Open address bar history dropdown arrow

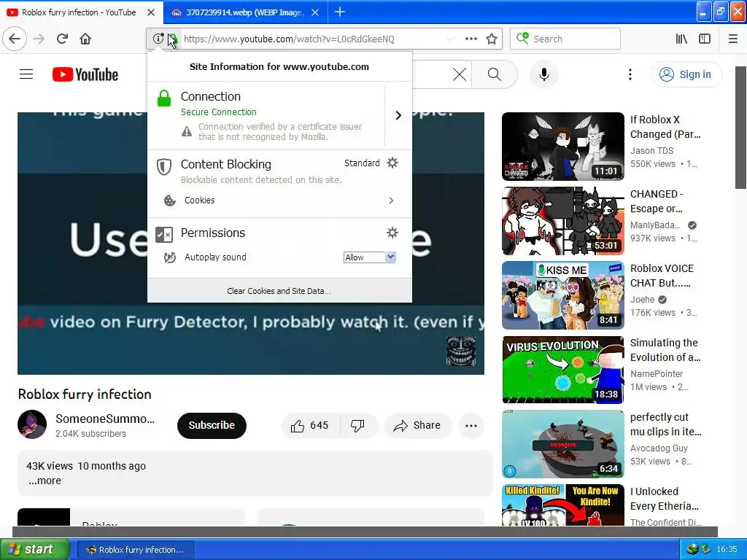click(450, 39)
